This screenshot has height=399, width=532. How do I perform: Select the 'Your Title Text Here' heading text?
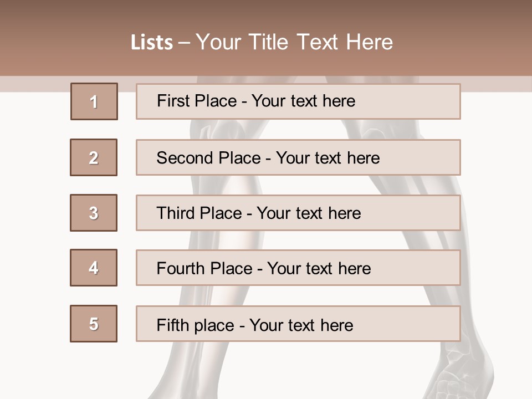(294, 42)
